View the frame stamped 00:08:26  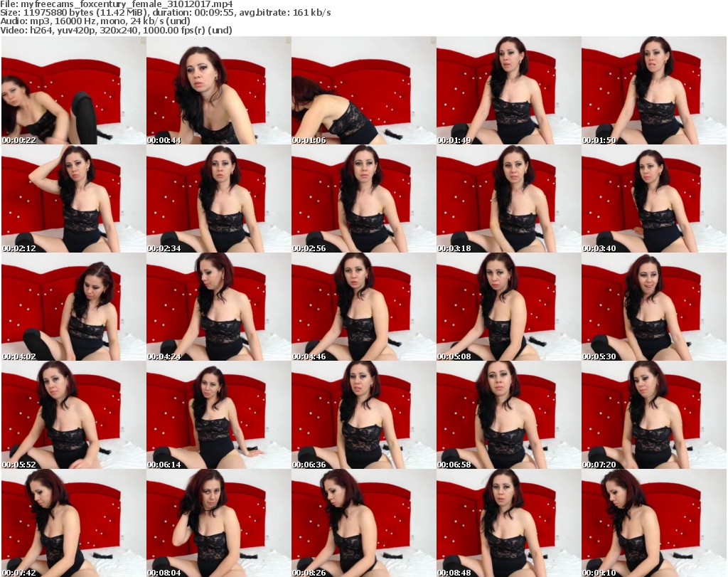point(363,523)
